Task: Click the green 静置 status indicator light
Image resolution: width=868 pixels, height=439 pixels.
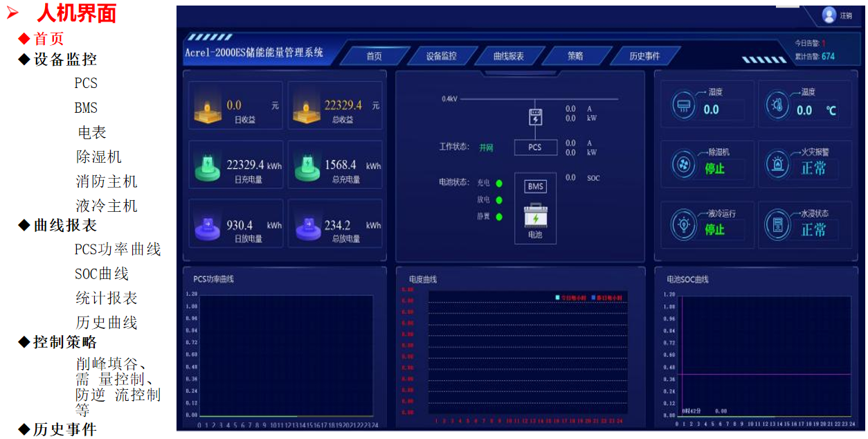Action: click(498, 217)
